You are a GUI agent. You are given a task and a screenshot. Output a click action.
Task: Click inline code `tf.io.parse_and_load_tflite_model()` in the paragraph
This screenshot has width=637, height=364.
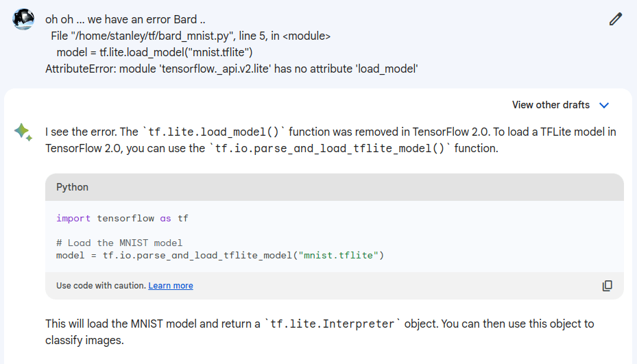[x=330, y=148]
